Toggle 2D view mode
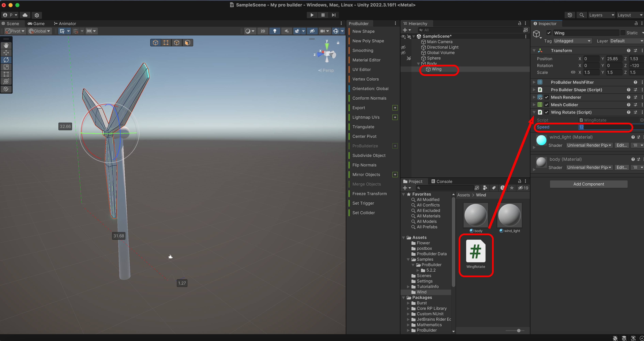 tap(263, 31)
